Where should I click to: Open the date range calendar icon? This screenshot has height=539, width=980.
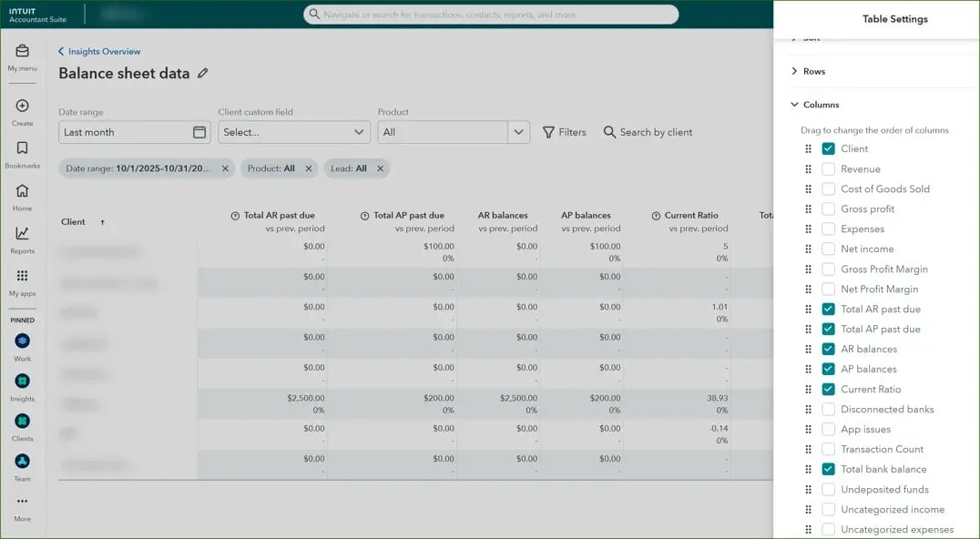(199, 132)
